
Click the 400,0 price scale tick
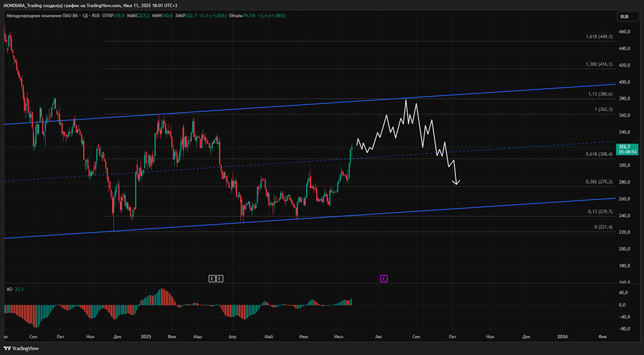624,82
